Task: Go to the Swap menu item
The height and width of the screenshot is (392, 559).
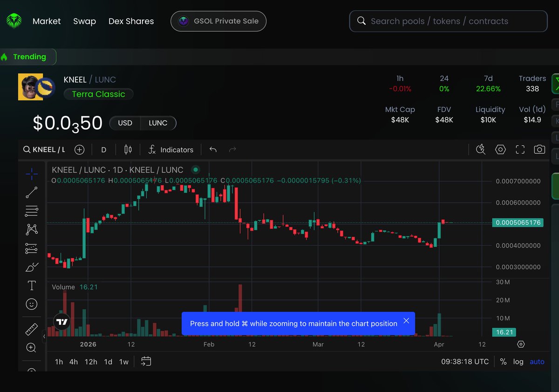Action: click(84, 21)
